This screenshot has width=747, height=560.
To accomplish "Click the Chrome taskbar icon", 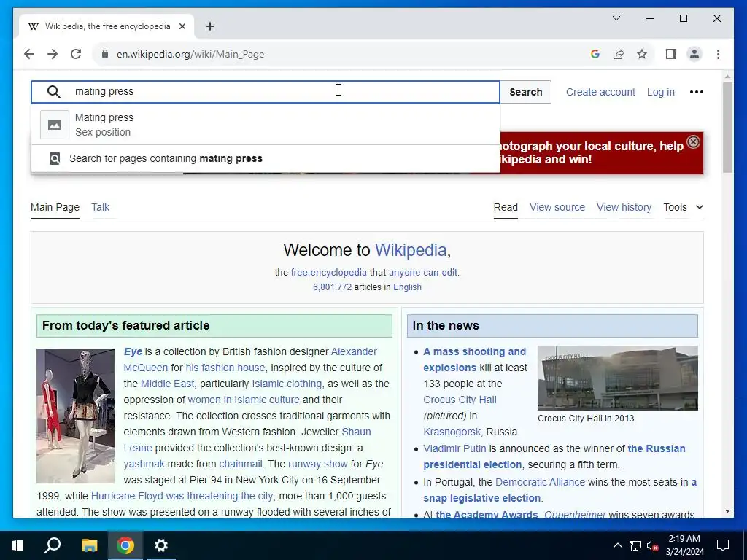I will [x=125, y=545].
